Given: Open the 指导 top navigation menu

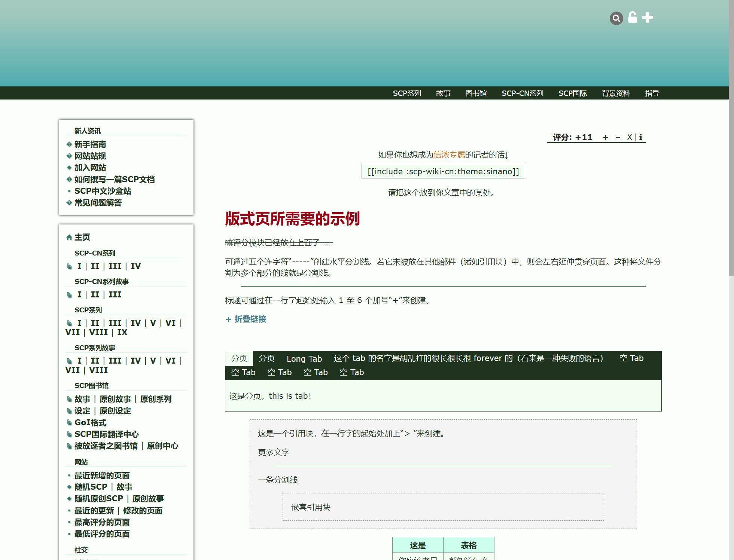Looking at the screenshot, I should coord(652,93).
